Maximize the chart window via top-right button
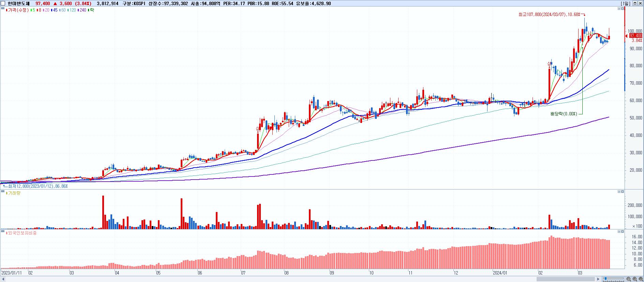The height and width of the screenshot is (282, 644). point(635,3)
